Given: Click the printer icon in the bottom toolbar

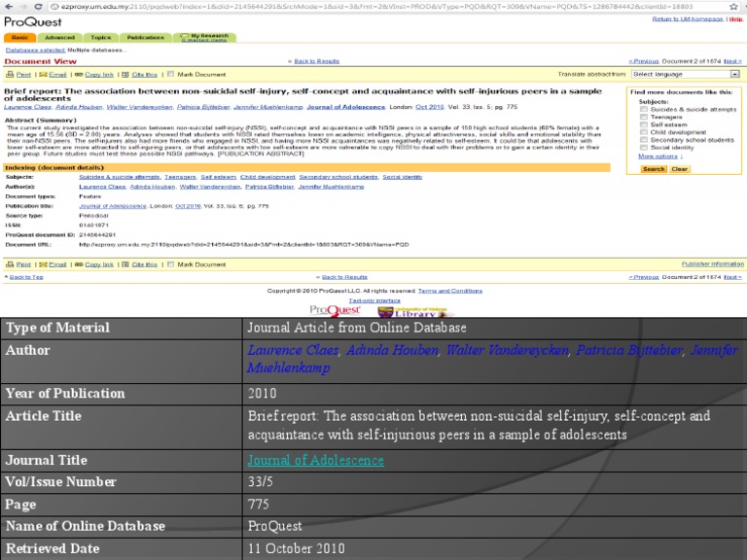Looking at the screenshot, I should 10,264.
